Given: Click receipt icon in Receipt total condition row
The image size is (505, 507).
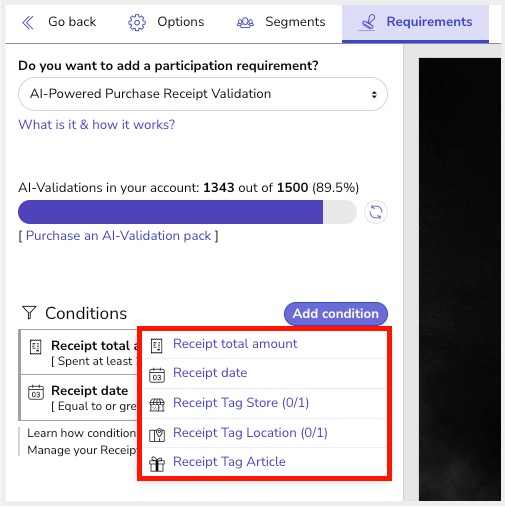Looking at the screenshot, I should tap(36, 347).
